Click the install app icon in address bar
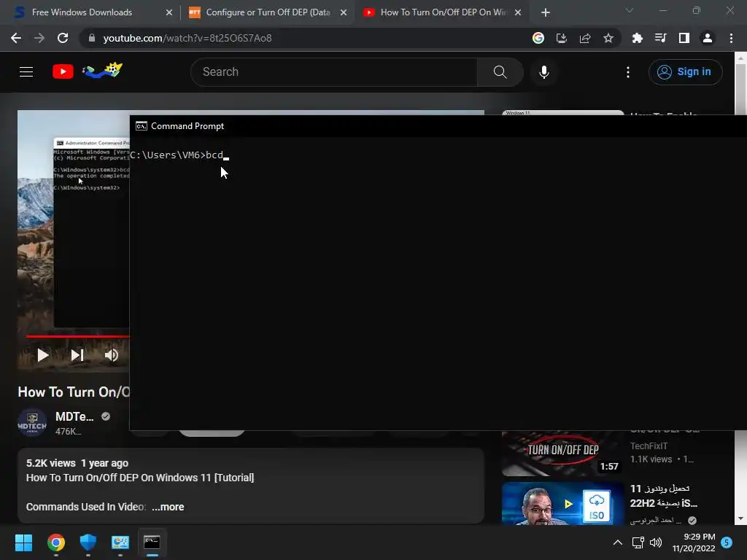747x560 pixels. [x=561, y=38]
